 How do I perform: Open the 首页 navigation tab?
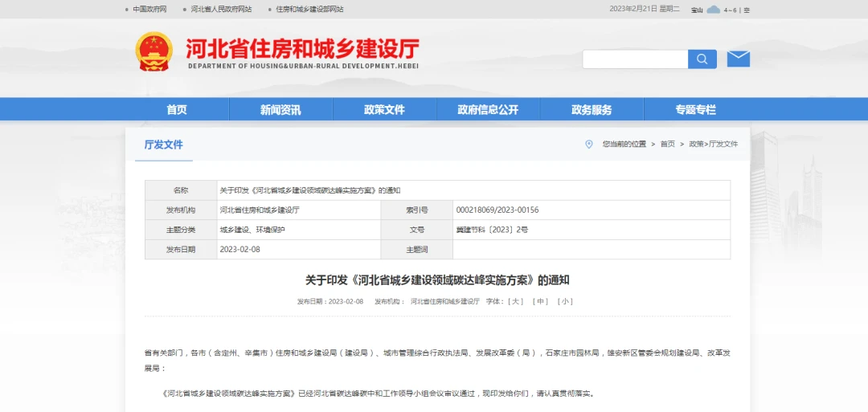point(177,110)
